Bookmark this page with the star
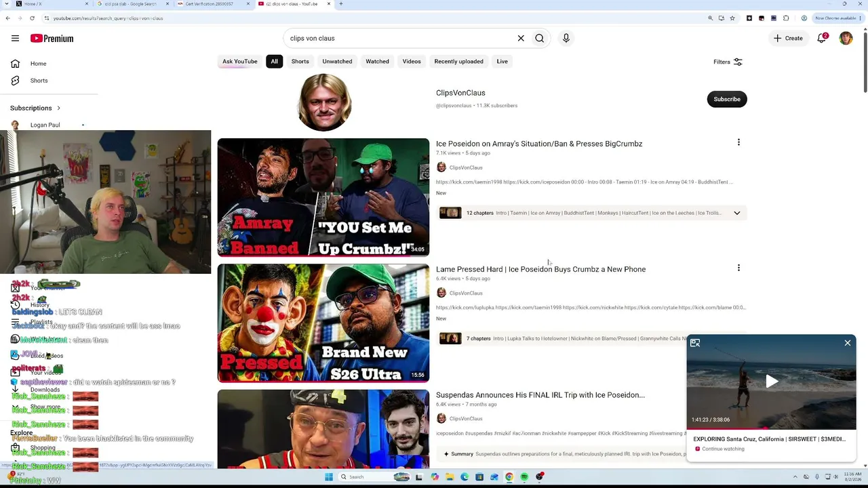This screenshot has height=488, width=868. tap(732, 18)
